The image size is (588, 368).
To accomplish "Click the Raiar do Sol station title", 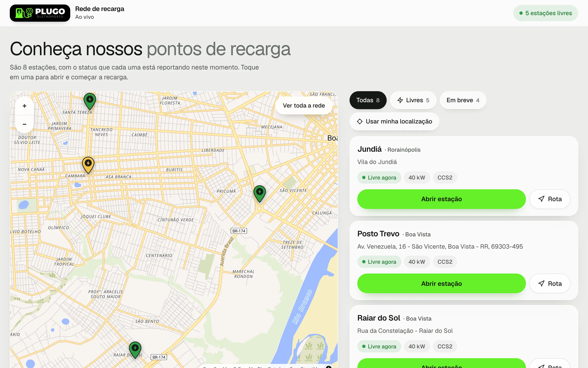I will pyautogui.click(x=379, y=318).
